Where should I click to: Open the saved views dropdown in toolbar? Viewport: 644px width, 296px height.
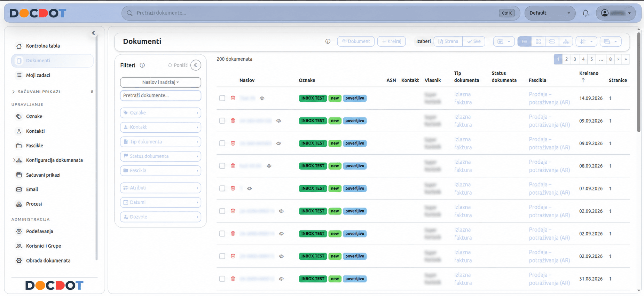click(611, 42)
